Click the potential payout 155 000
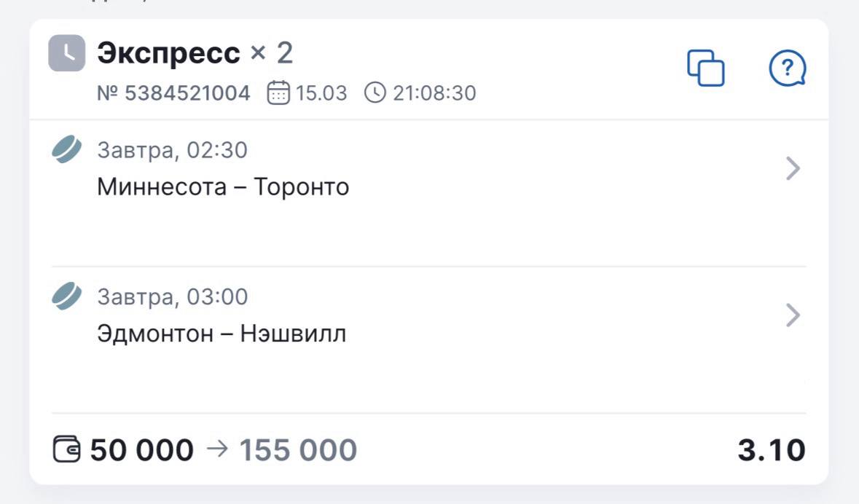The height and width of the screenshot is (504, 859). tap(298, 450)
